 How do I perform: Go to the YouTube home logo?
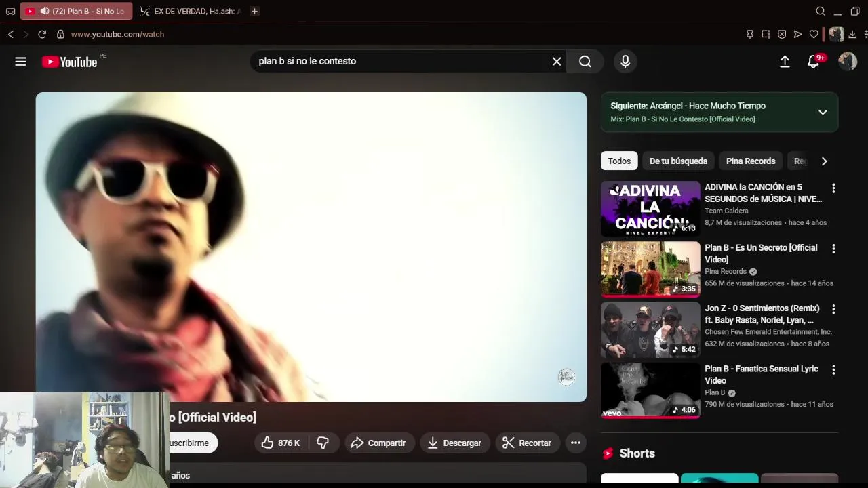click(69, 62)
